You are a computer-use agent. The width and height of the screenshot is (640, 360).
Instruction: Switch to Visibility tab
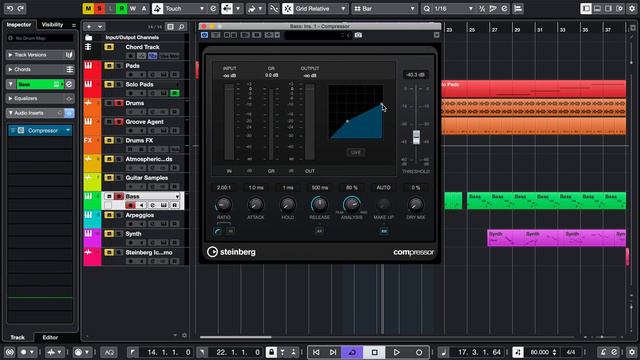pos(52,24)
